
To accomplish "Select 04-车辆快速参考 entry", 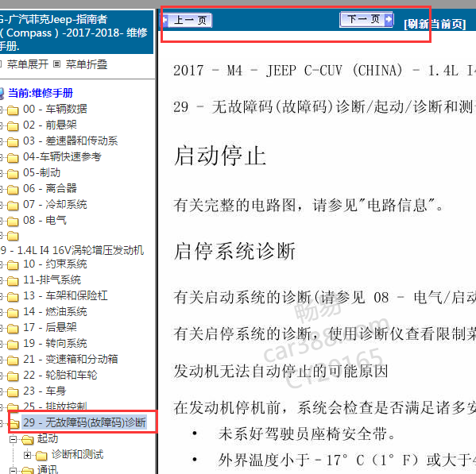I will (62, 156).
